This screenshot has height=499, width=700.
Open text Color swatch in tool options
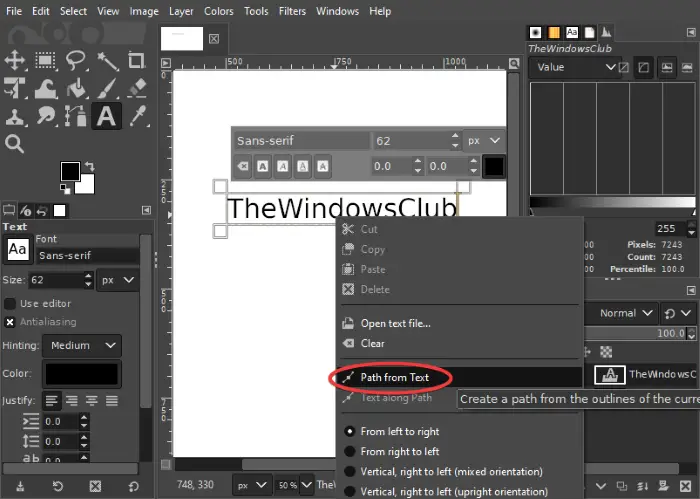[82, 374]
